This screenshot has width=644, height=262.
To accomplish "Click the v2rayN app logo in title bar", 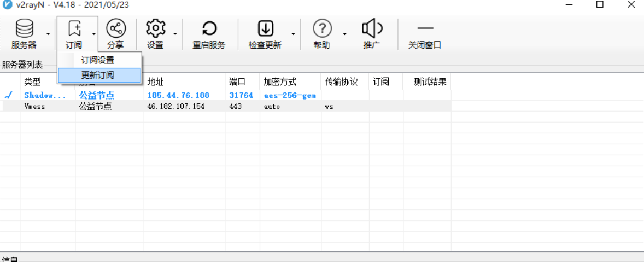I will pos(7,5).
